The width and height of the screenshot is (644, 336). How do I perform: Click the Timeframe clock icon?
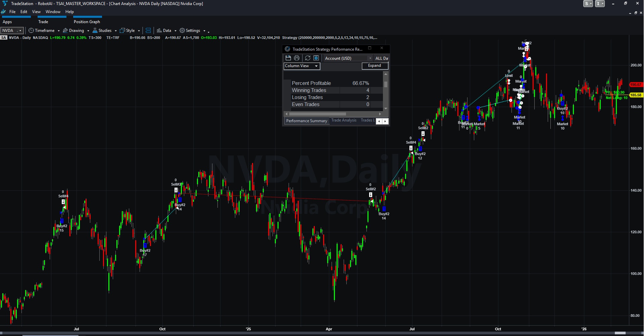tap(31, 30)
